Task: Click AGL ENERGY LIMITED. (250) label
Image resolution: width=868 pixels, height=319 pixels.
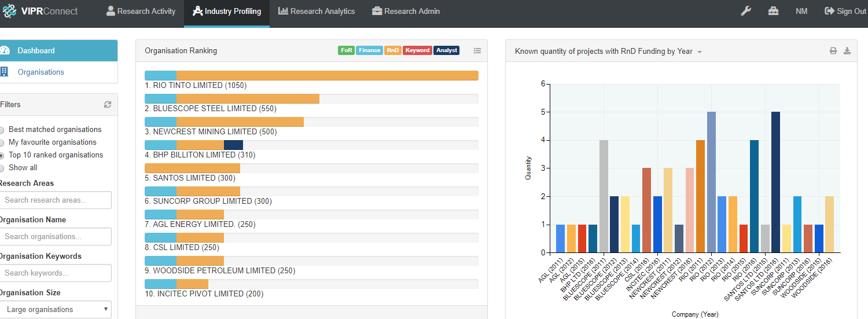Action: point(200,225)
